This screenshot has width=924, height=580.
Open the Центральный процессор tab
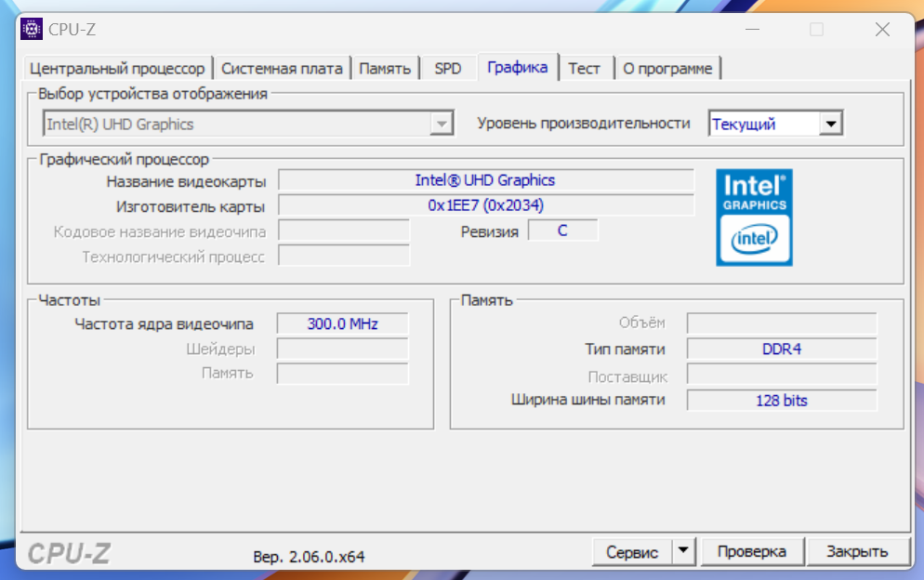(117, 69)
